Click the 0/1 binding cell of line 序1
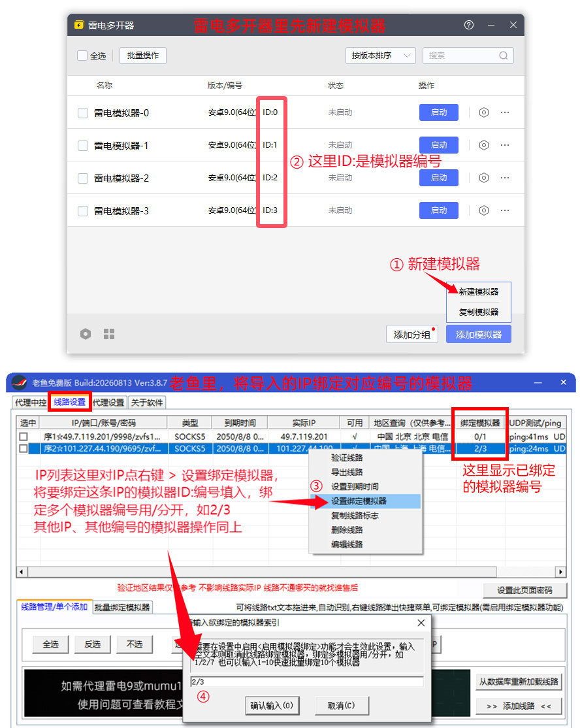Image resolution: width=580 pixels, height=728 pixels. [480, 437]
